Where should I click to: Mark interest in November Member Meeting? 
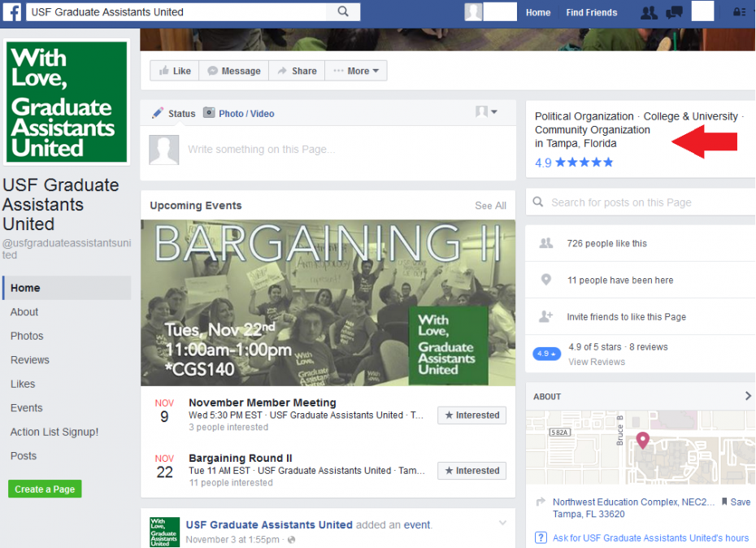coord(472,415)
